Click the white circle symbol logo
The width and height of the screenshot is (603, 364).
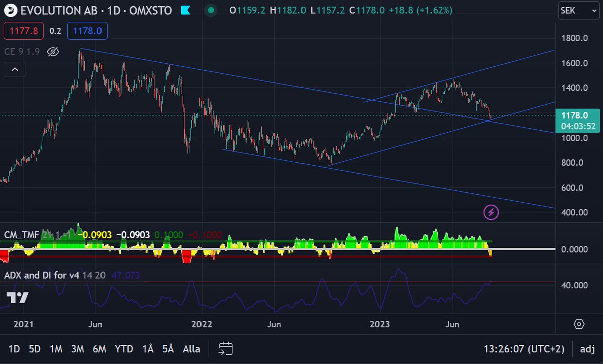(11, 10)
